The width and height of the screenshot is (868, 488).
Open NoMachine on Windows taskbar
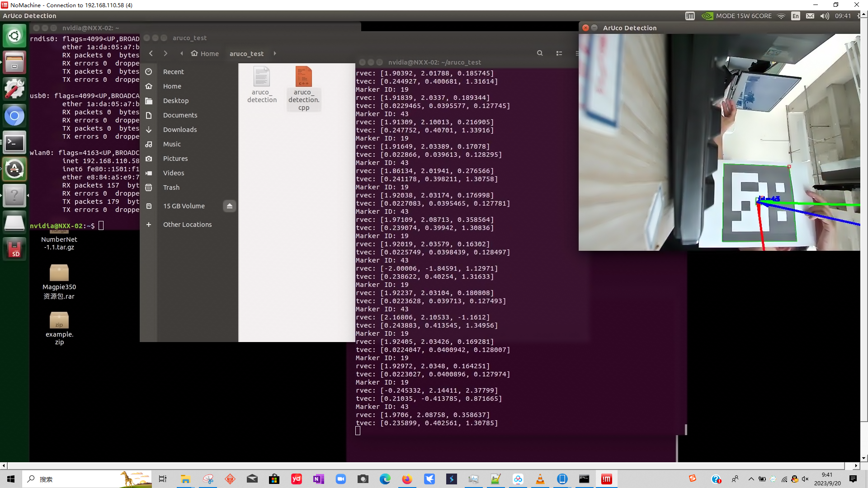click(607, 479)
